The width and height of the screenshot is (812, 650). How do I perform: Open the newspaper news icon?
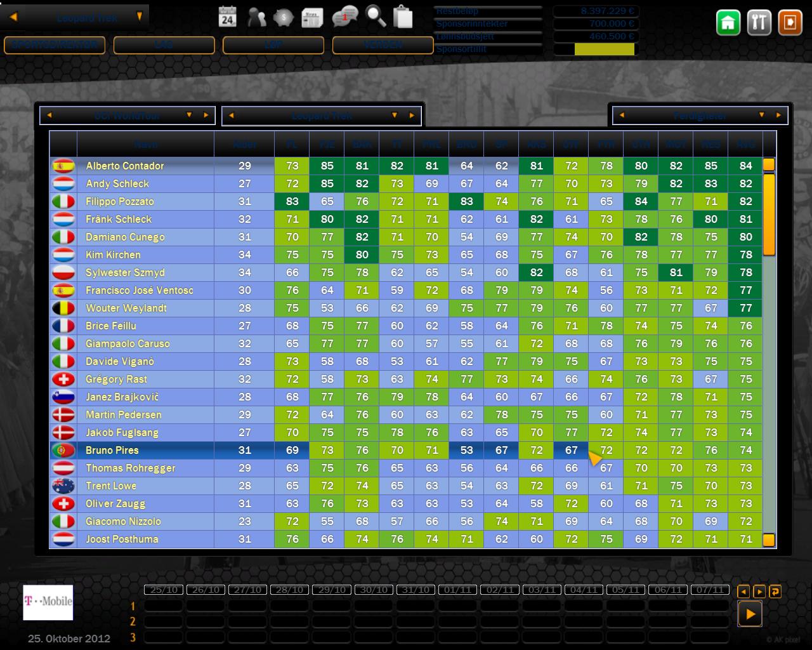click(x=312, y=17)
